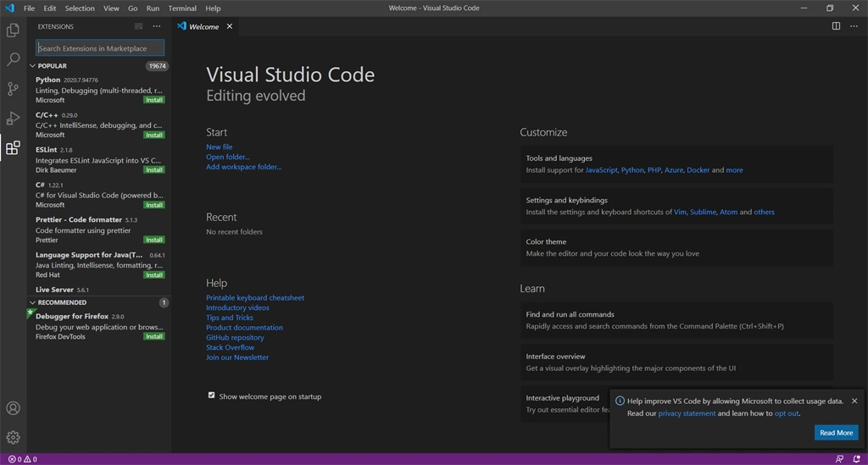Open Extensions panel more actions ellipsis

coord(157,26)
